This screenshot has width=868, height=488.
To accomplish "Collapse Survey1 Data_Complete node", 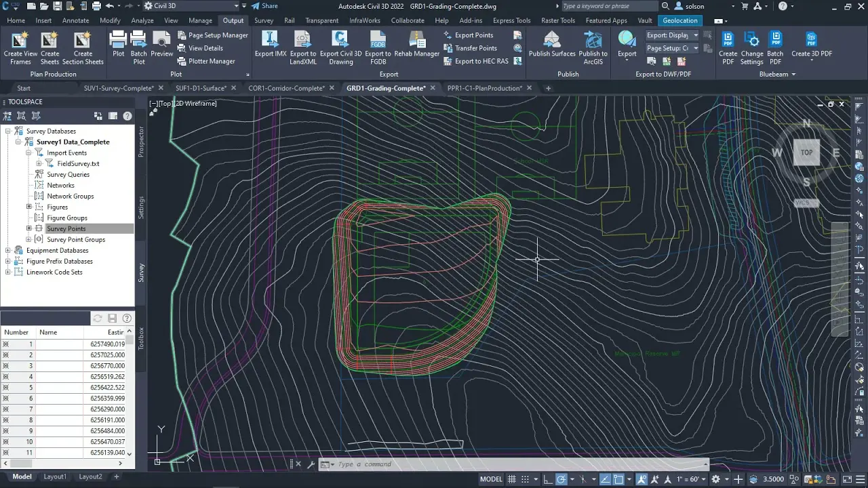I will click(18, 142).
